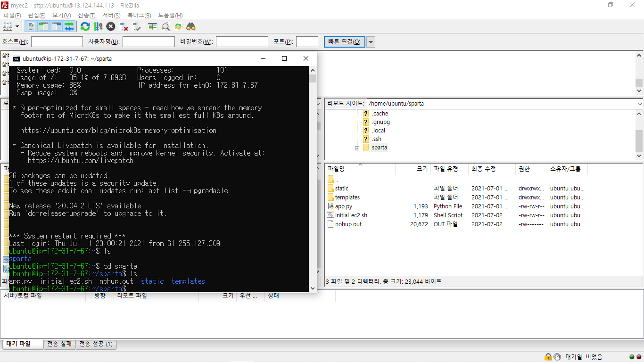This screenshot has width=644, height=362.
Task: Open the 파일(F) menu
Action: pos(12,16)
